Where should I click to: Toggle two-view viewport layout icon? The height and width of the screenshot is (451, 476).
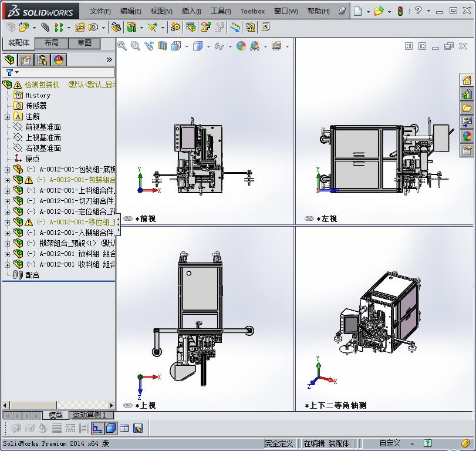click(x=422, y=46)
